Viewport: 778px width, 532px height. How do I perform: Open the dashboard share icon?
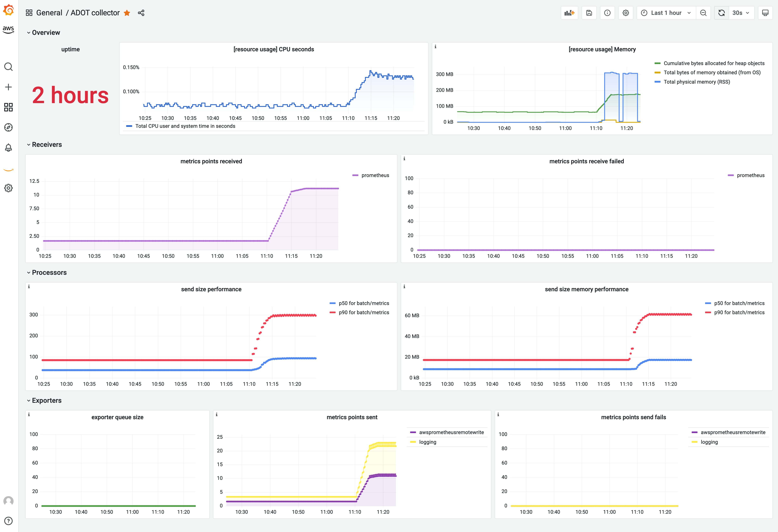(141, 13)
